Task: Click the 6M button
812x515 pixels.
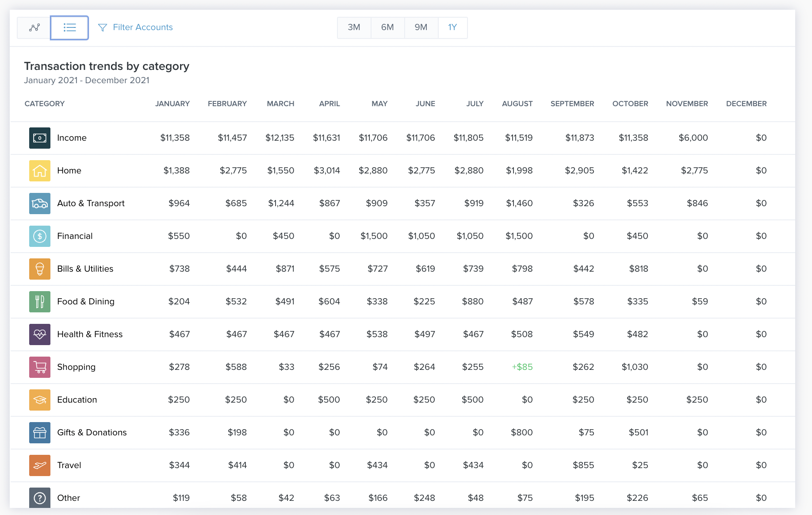Action: point(387,27)
